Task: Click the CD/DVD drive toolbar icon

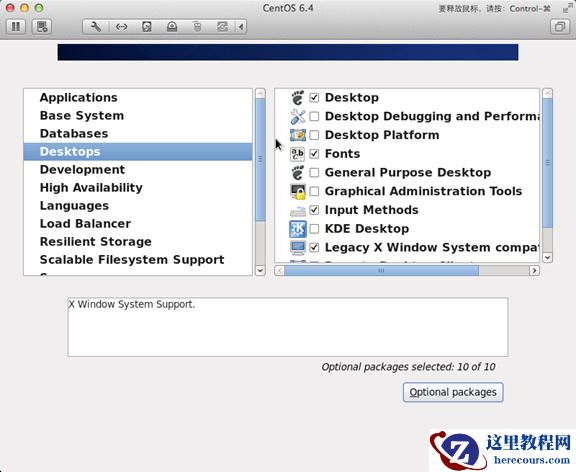Action: [172, 26]
